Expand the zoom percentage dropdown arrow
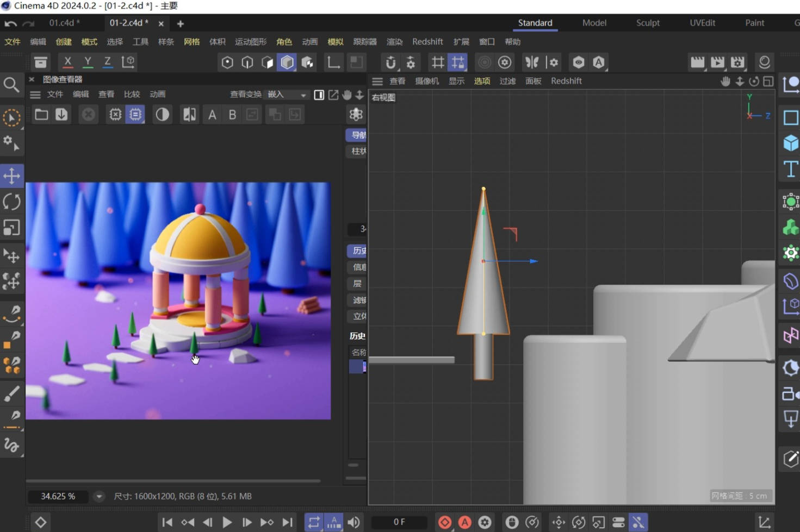The height and width of the screenshot is (532, 800). [x=99, y=496]
